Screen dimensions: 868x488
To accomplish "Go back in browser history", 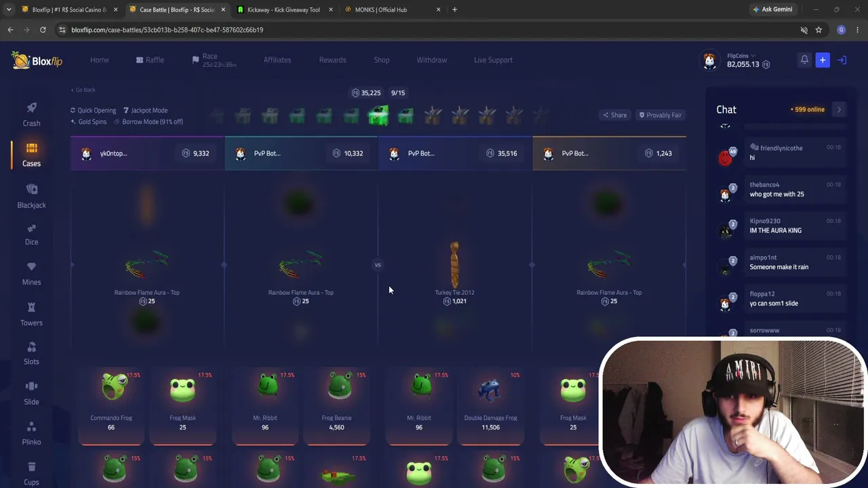I will pos(10,30).
